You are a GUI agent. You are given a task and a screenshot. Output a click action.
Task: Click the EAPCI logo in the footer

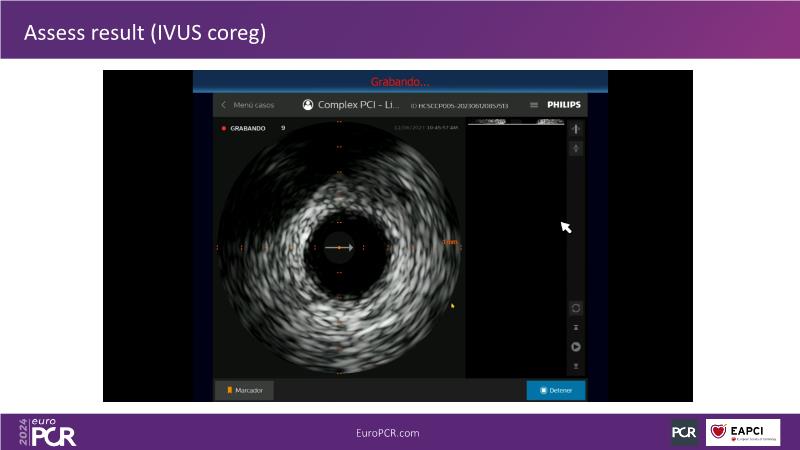(743, 432)
